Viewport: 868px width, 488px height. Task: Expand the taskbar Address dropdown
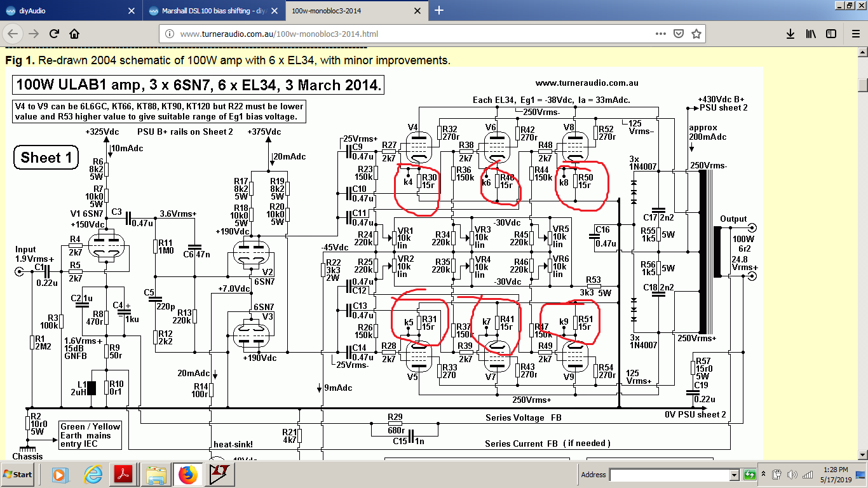click(x=735, y=475)
